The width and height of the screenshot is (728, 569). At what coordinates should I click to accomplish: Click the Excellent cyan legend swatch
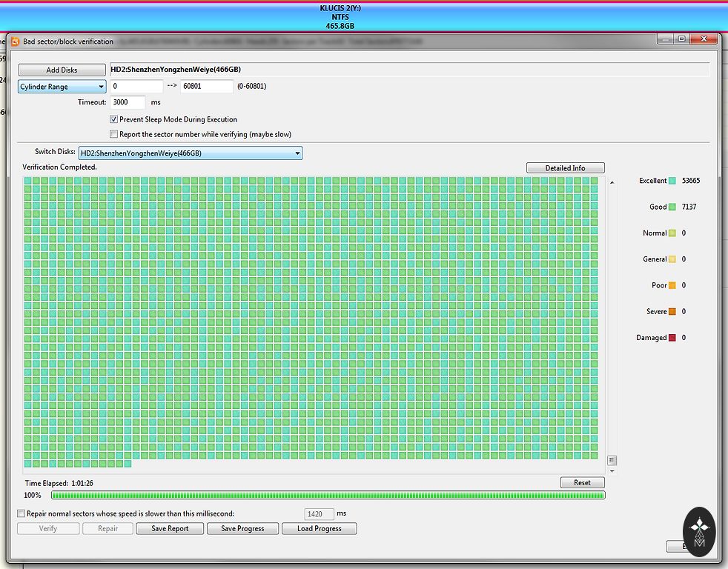point(672,181)
